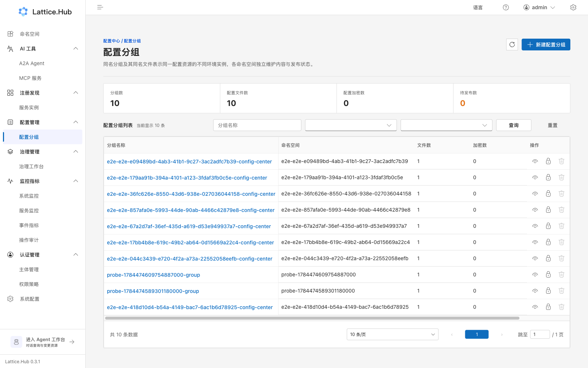Click the Agent 工作台 robot icon
588x368 pixels.
(x=16, y=342)
